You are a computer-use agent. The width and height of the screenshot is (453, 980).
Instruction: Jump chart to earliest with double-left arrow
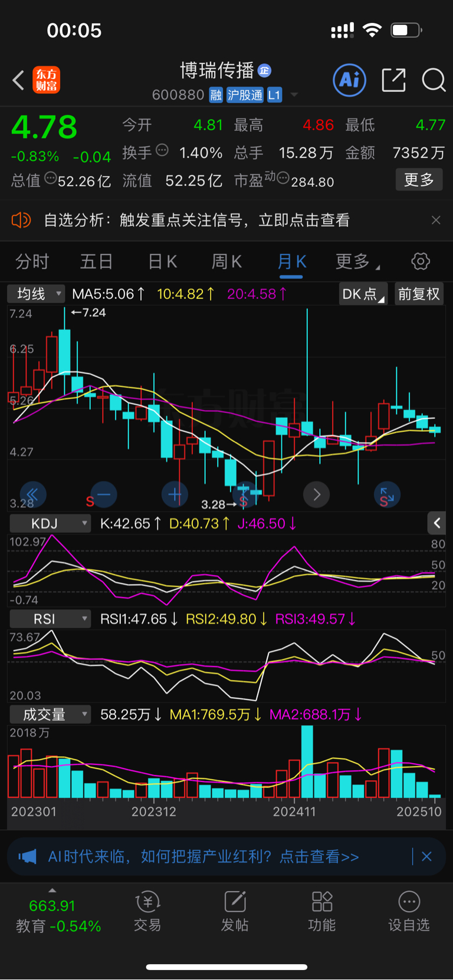[32, 494]
